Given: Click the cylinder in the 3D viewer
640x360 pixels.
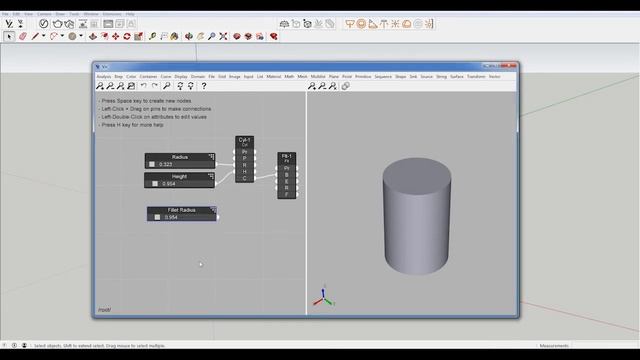Looking at the screenshot, I should click(417, 216).
